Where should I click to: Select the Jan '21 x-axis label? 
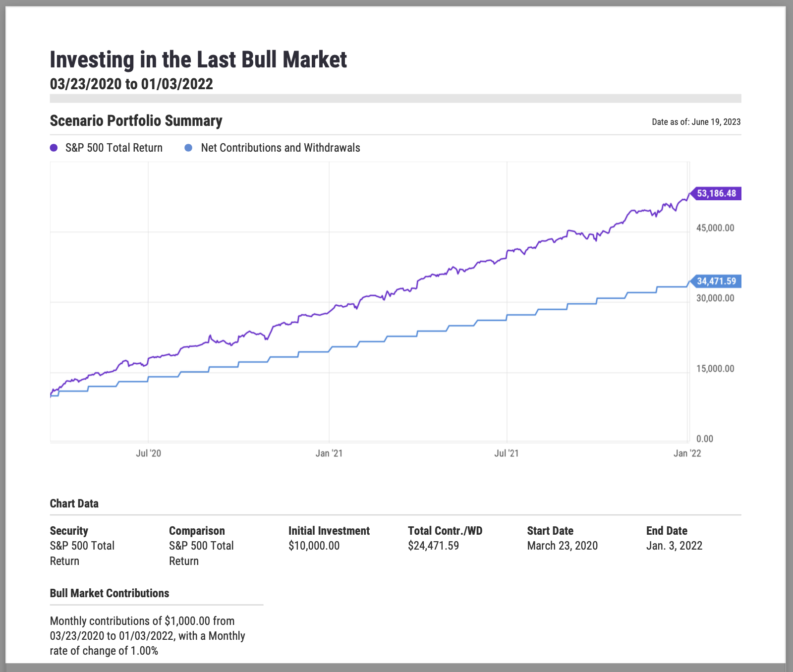(329, 453)
